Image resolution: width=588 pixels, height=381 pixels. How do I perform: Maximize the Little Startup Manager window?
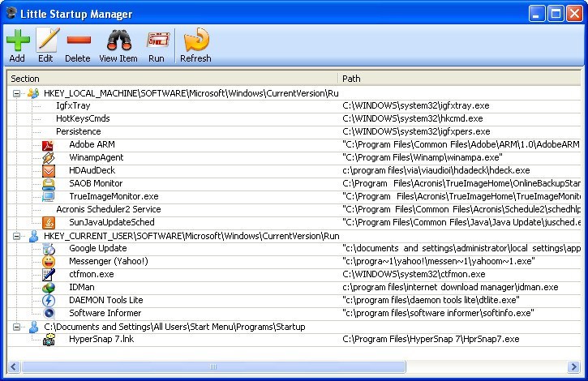(x=556, y=14)
